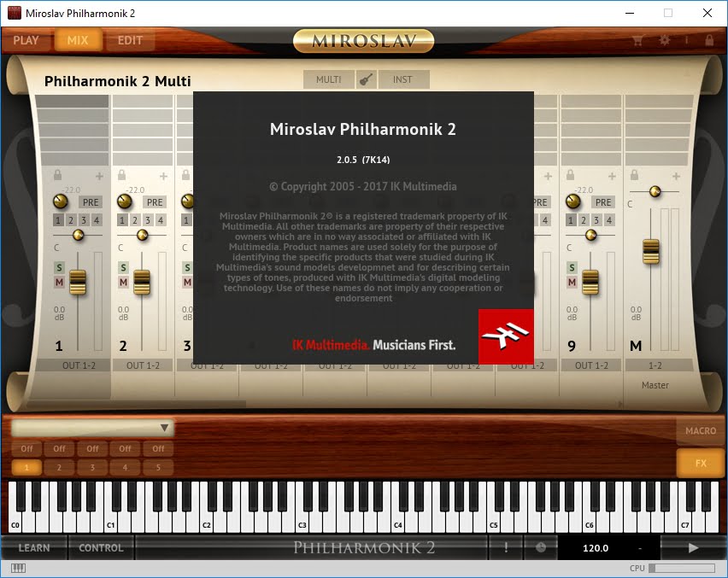Screen dimensions: 728x578
Task: Click channel 2 pan slider knob
Action: point(142,235)
